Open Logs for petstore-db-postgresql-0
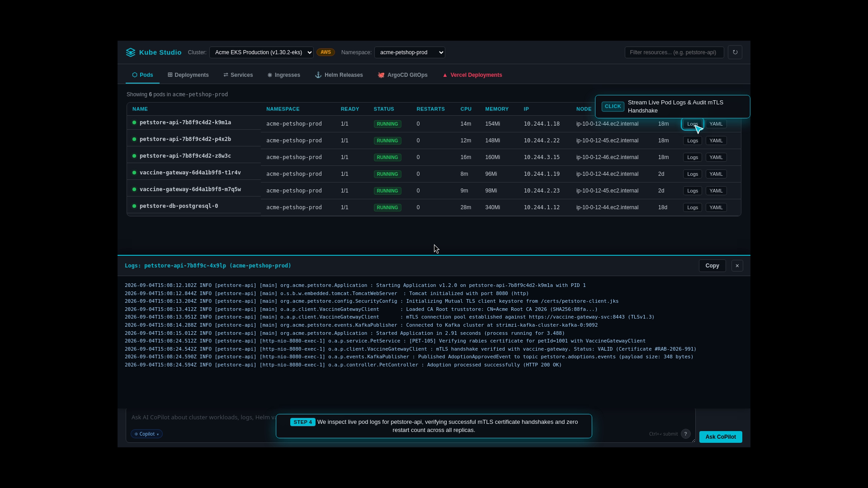Viewport: 868px width, 488px height. pos(692,207)
